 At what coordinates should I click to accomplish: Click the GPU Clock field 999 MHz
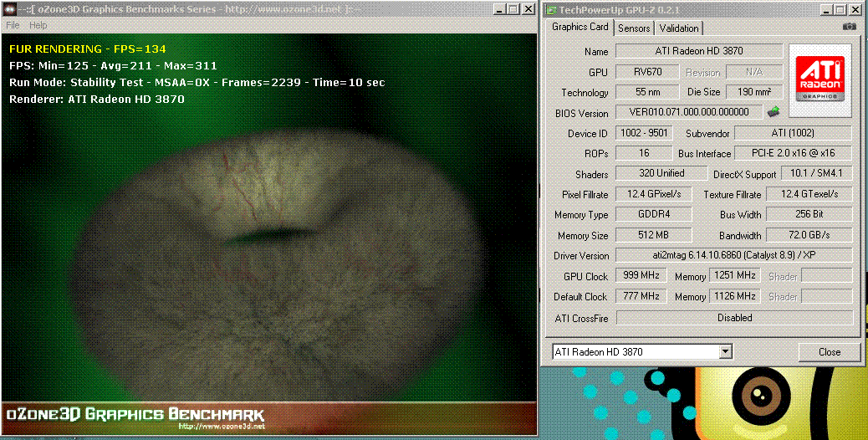641,275
